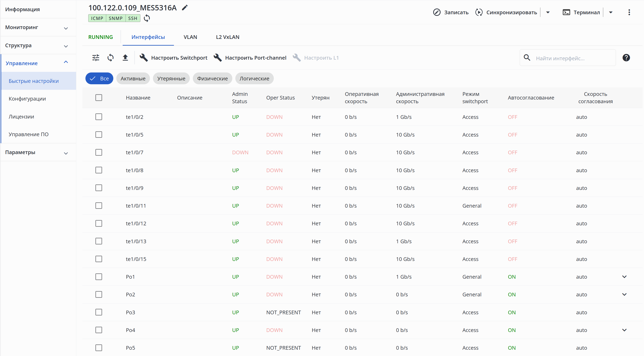Filter by Физические interfaces chip

tap(212, 79)
